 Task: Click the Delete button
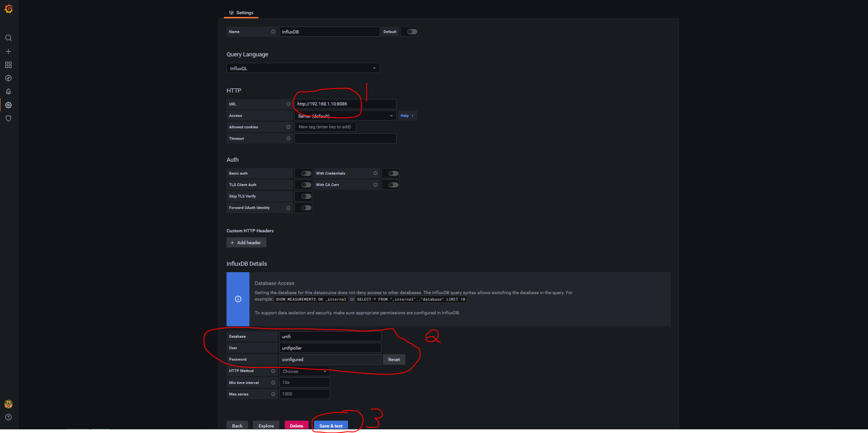297,426
